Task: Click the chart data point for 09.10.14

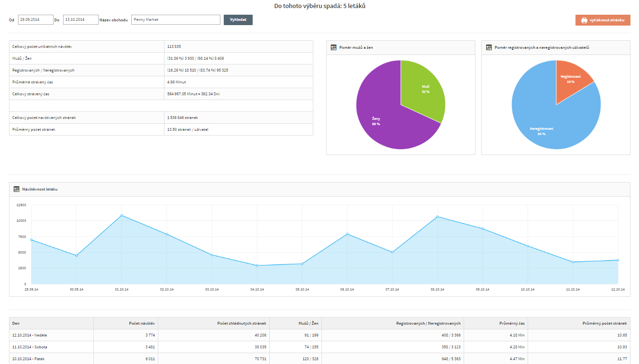Action: (x=483, y=228)
